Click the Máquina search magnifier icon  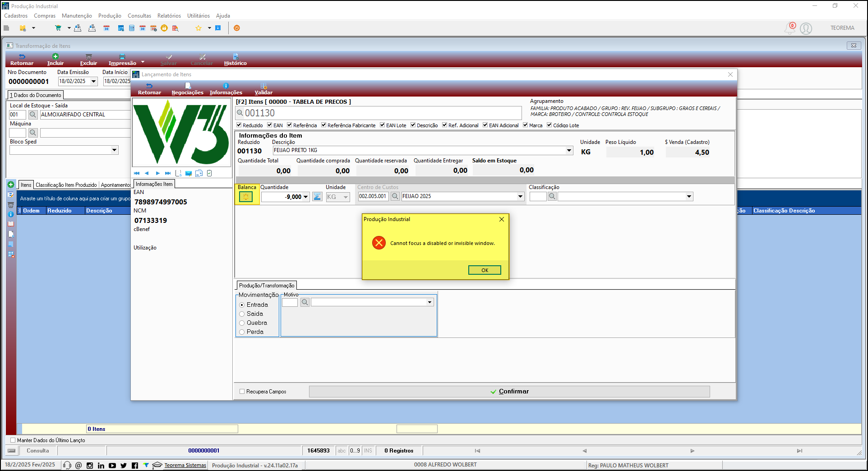(32, 133)
